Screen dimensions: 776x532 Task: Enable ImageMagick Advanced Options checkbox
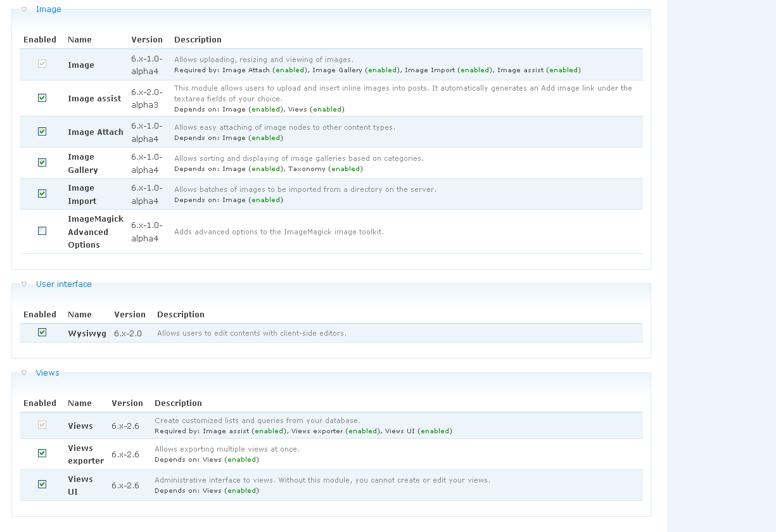pos(42,231)
